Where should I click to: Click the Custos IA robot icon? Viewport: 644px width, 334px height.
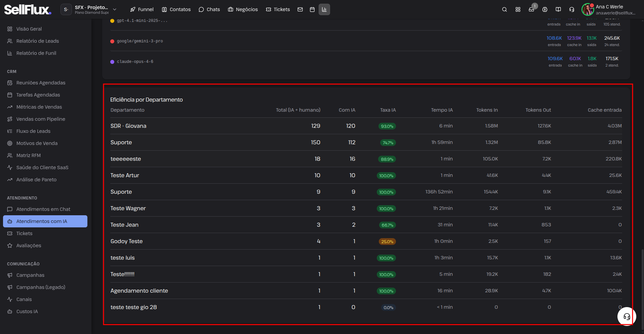coord(10,311)
